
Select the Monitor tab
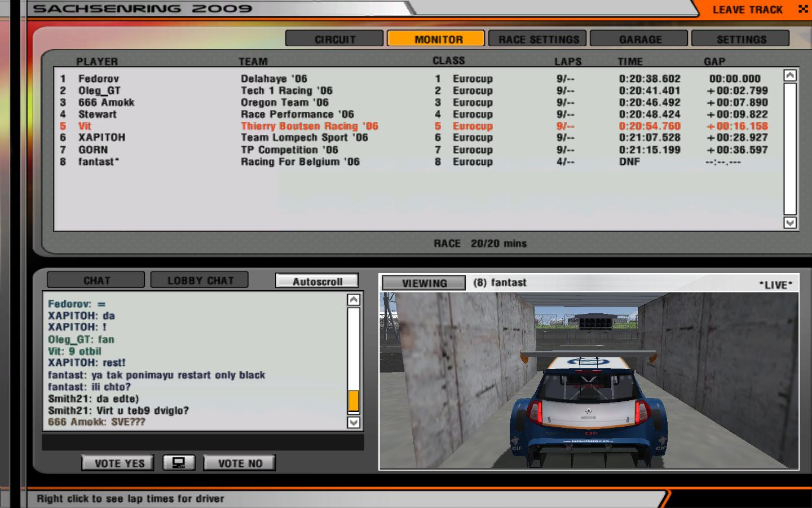point(436,39)
